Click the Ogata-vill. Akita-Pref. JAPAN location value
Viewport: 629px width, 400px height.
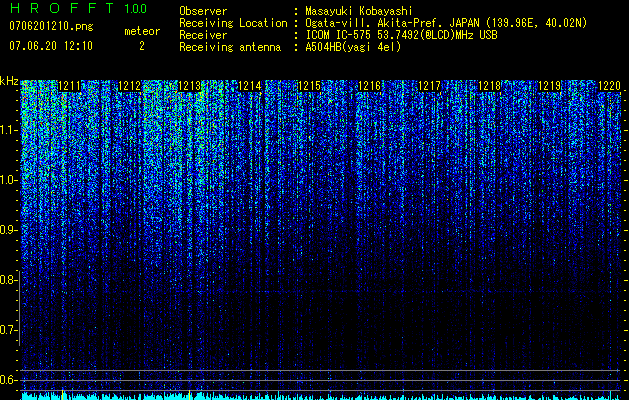point(446,23)
